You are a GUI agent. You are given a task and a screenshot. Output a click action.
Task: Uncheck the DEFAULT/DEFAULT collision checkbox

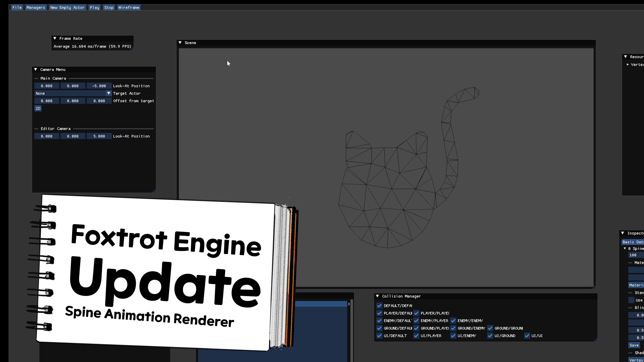379,306
